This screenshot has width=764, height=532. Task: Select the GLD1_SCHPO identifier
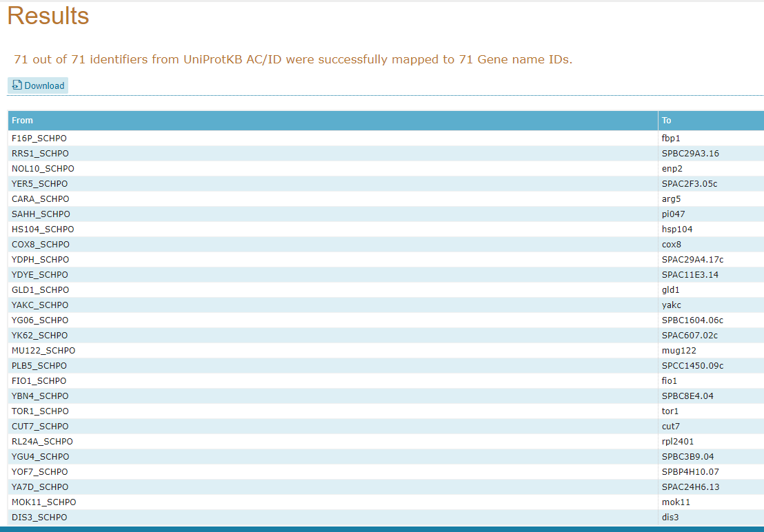[x=41, y=290]
